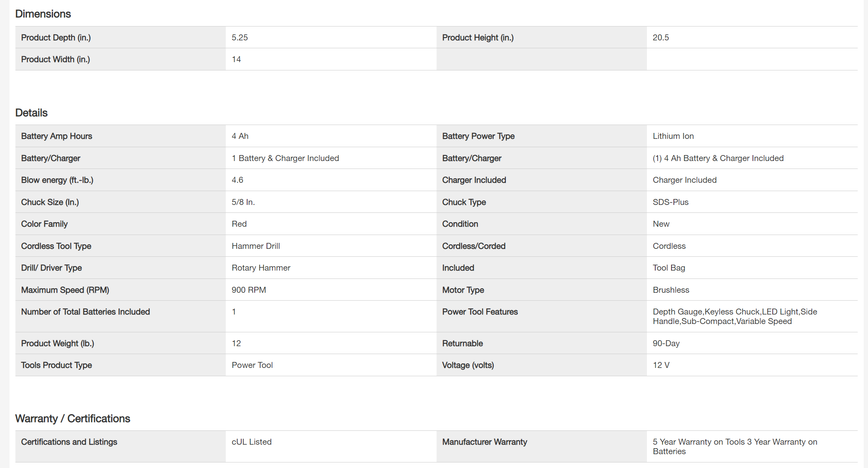Click the Color Family value Red
The width and height of the screenshot is (868, 468).
[x=239, y=224]
